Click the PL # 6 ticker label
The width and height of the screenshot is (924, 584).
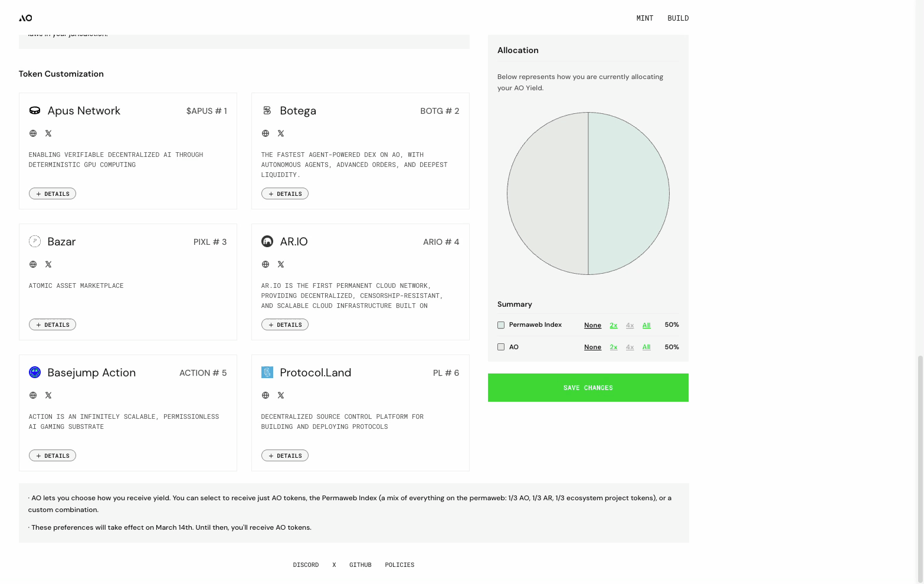[446, 373]
